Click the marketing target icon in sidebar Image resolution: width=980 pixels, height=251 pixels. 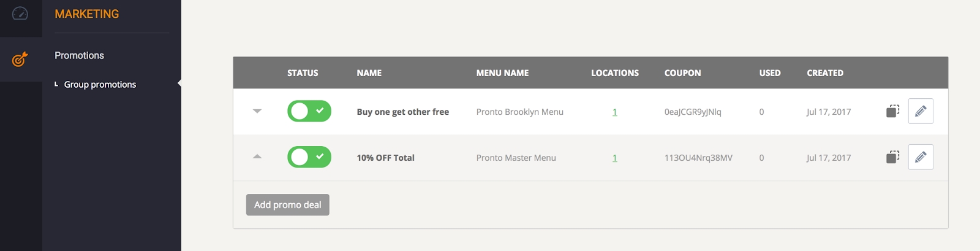coord(20,60)
